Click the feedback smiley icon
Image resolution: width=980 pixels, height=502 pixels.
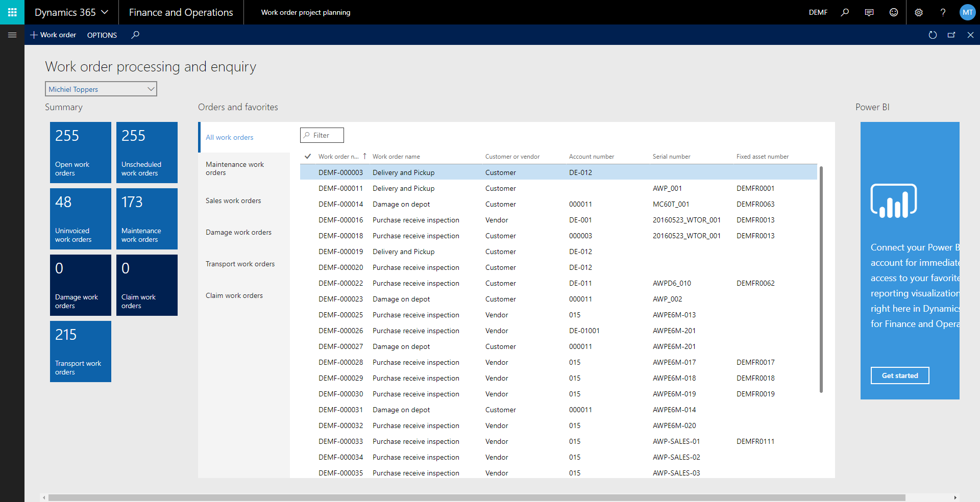pos(894,12)
